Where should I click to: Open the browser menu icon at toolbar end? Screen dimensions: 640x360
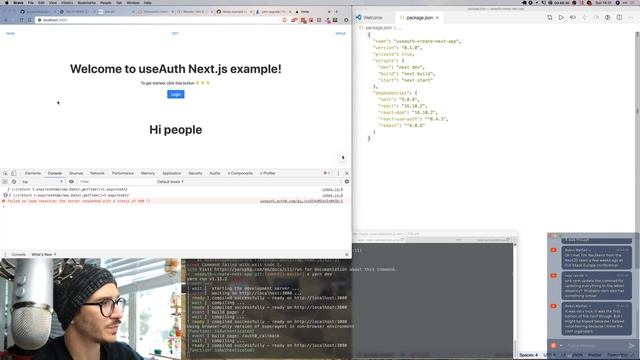pos(346,20)
